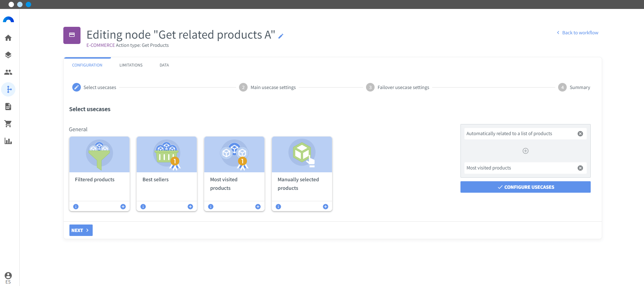This screenshot has height=286, width=644.
Task: Open the document icon in sidebar
Action: coord(8,107)
